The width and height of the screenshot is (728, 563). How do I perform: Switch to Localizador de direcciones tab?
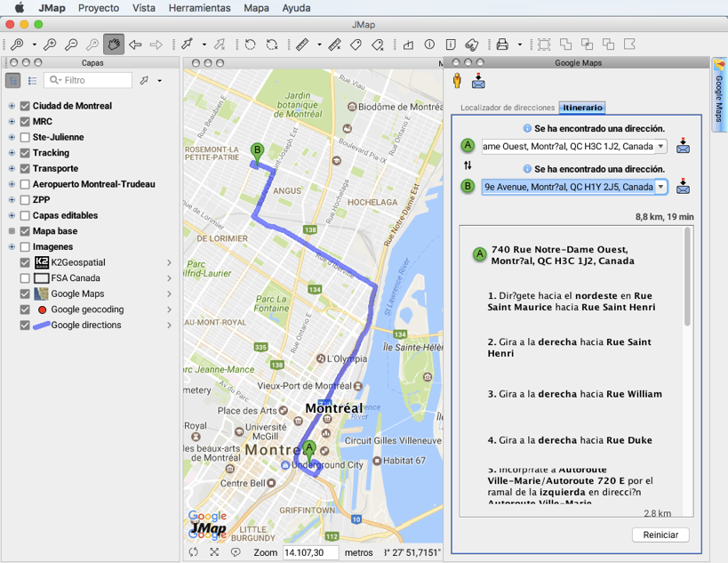point(507,108)
